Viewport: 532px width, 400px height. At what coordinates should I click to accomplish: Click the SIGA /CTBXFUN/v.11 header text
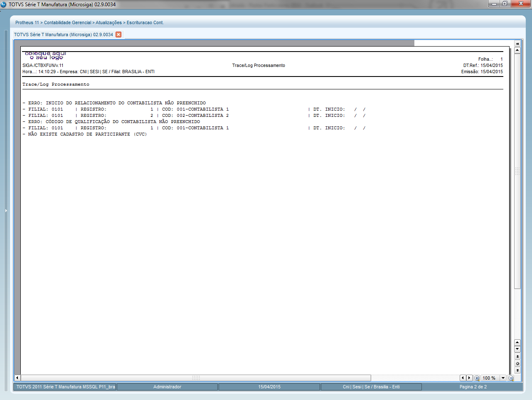(x=43, y=65)
